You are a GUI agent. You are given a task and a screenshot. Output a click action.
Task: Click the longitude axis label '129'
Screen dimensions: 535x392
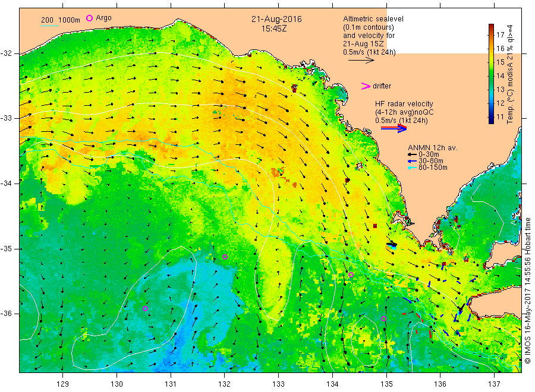pos(63,384)
